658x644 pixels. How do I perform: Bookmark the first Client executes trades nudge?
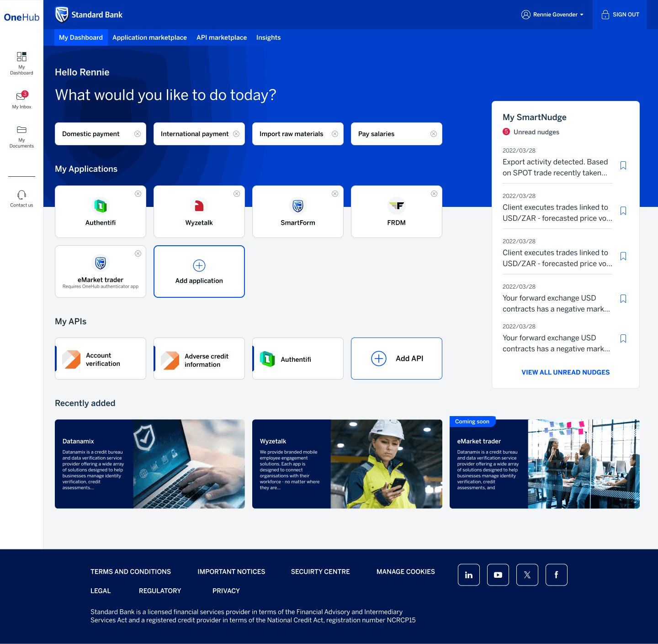point(623,211)
